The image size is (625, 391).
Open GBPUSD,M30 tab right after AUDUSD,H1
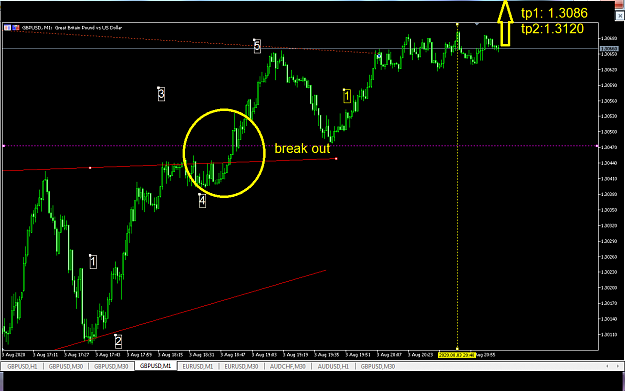tap(377, 366)
